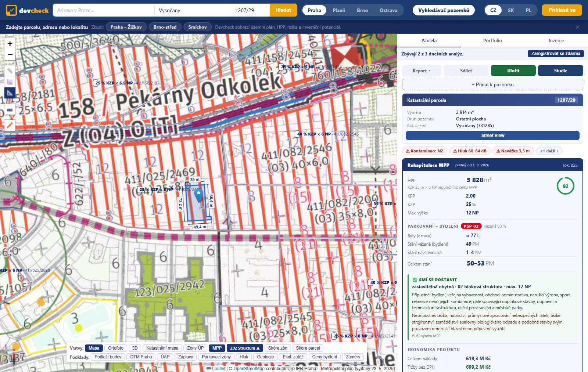Screen dimensions: 588x372
Task: Click '+ Přidat k pozemku'
Action: point(492,85)
